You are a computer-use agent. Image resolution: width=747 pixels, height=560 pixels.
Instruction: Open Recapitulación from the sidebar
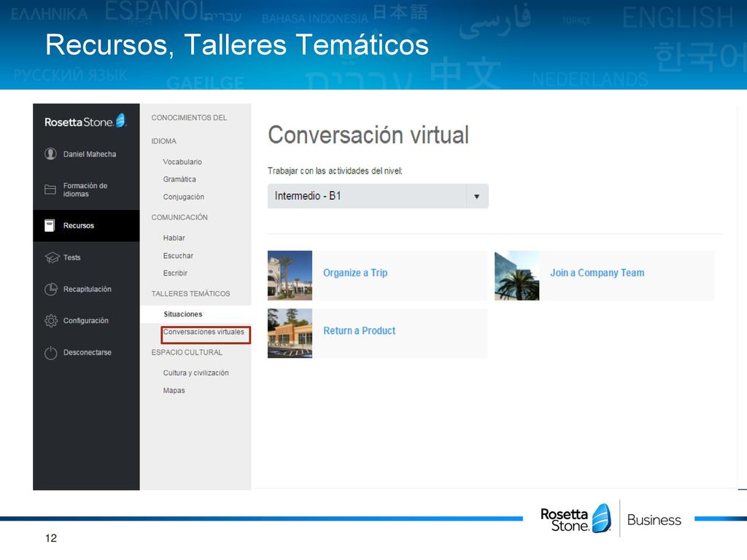pyautogui.click(x=86, y=289)
